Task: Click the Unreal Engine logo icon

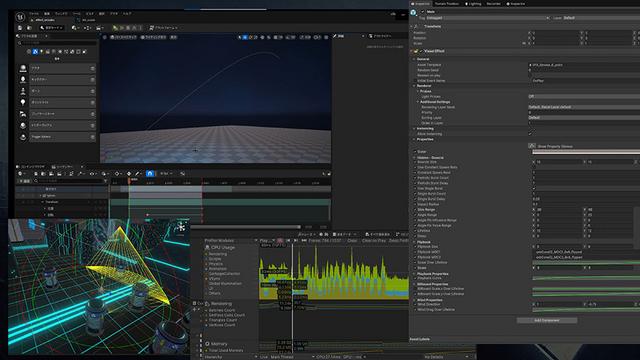Action: coord(20,17)
